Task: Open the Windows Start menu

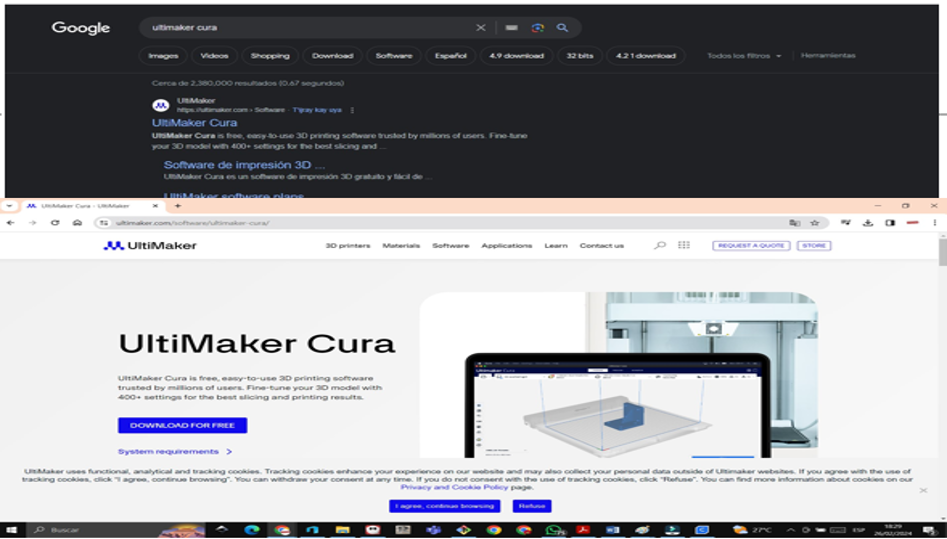Action: tap(11, 530)
